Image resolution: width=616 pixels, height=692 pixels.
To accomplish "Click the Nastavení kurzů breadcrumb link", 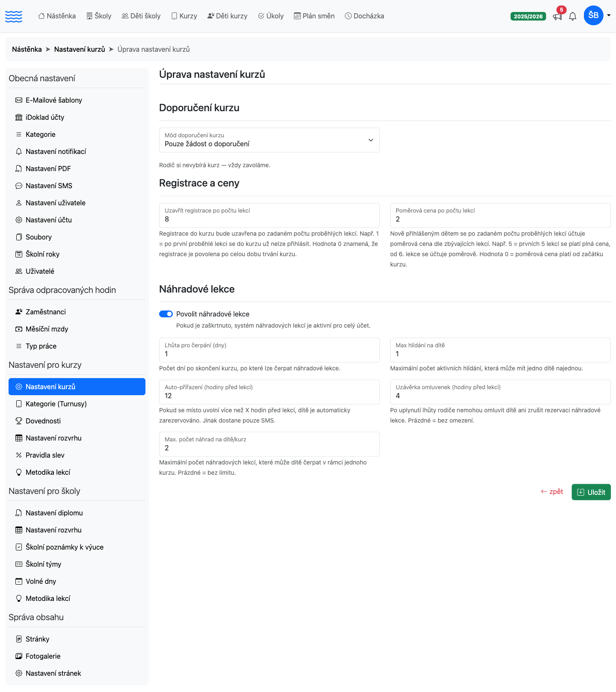I will click(x=80, y=49).
